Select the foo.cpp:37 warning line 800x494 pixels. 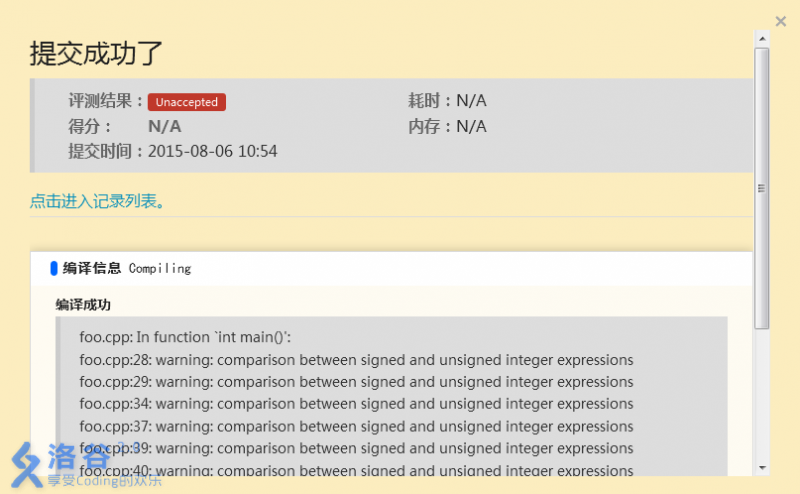pyautogui.click(x=356, y=426)
